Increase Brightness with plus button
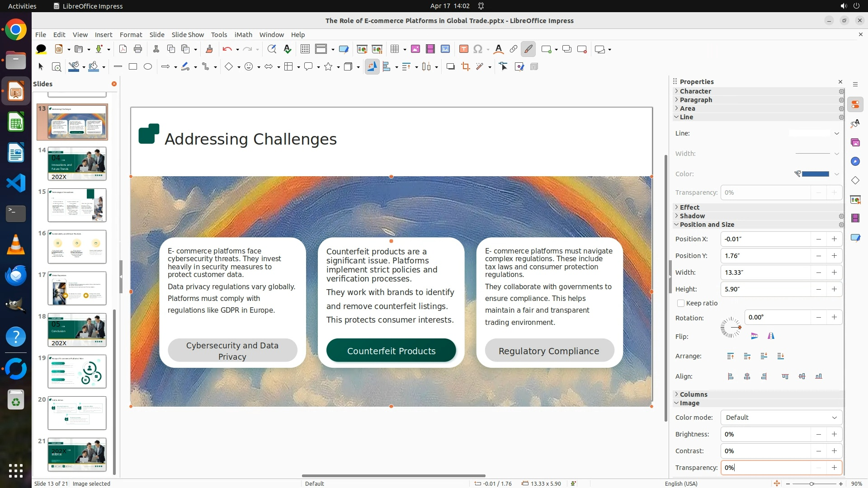868x488 pixels. (x=834, y=434)
